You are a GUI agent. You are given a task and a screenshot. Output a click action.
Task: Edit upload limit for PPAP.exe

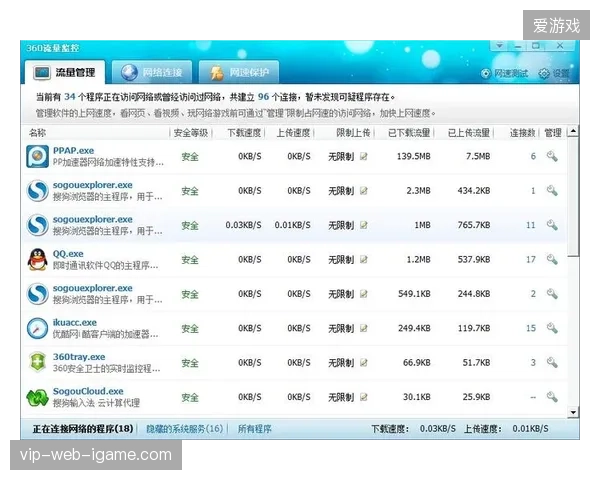[364, 156]
